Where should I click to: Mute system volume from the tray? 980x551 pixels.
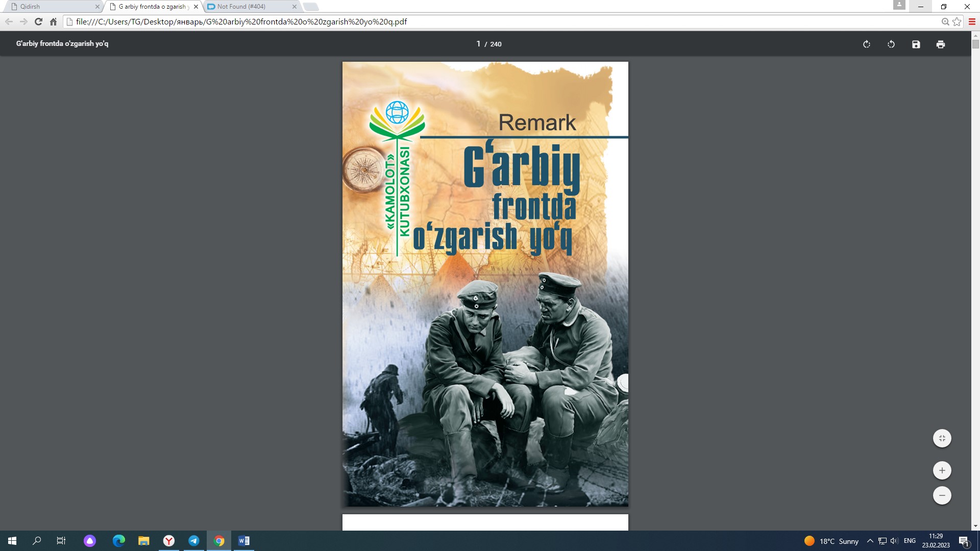point(894,541)
